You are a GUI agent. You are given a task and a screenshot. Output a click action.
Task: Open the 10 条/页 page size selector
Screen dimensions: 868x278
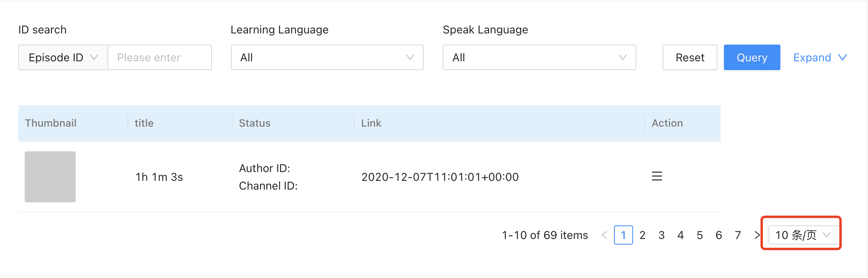(803, 235)
